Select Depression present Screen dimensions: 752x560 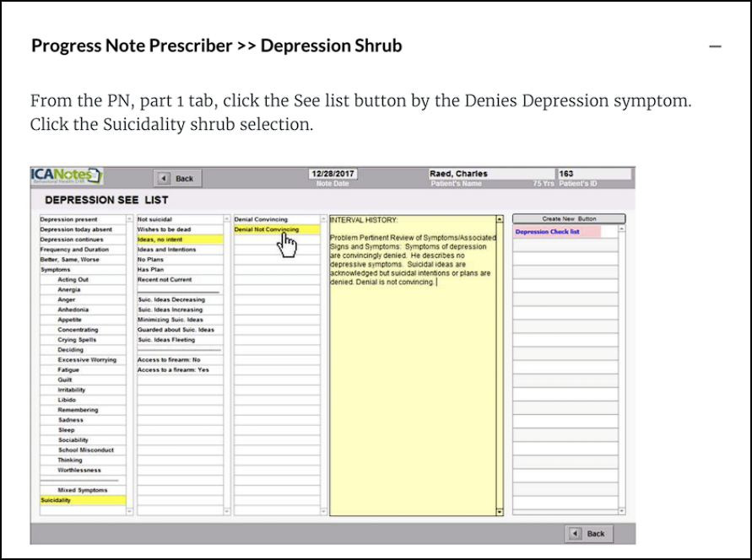pos(83,219)
